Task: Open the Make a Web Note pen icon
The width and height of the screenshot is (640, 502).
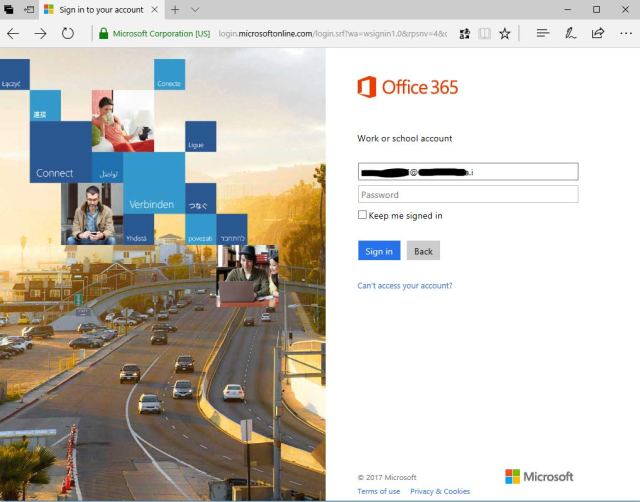Action: tap(570, 33)
